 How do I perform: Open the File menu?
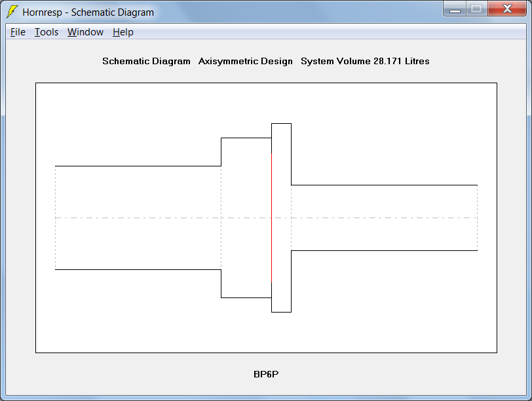[18, 32]
